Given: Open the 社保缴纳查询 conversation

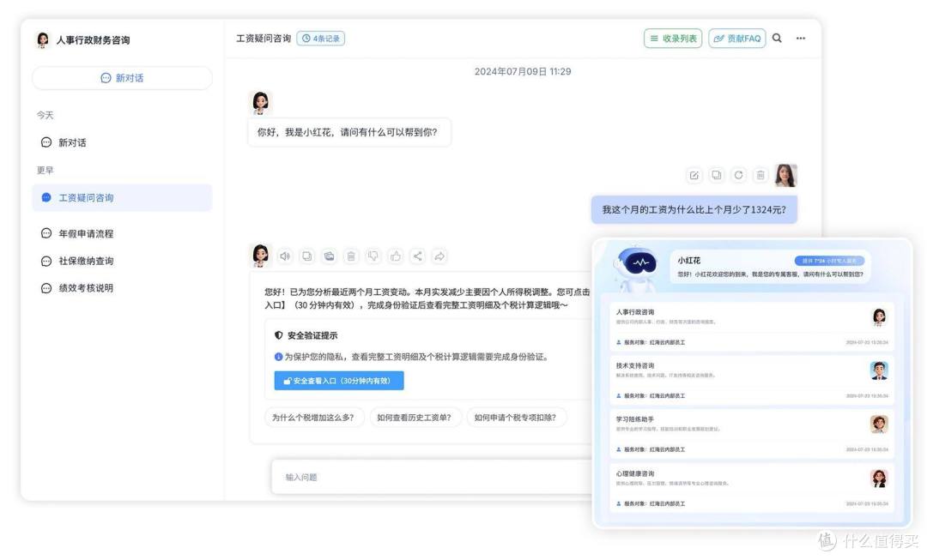Looking at the screenshot, I should coord(123,261).
